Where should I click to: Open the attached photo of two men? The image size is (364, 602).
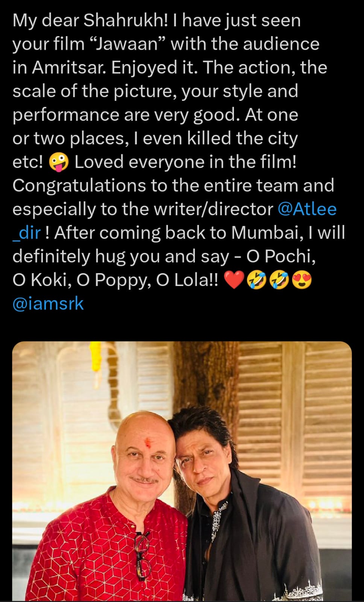[182, 470]
